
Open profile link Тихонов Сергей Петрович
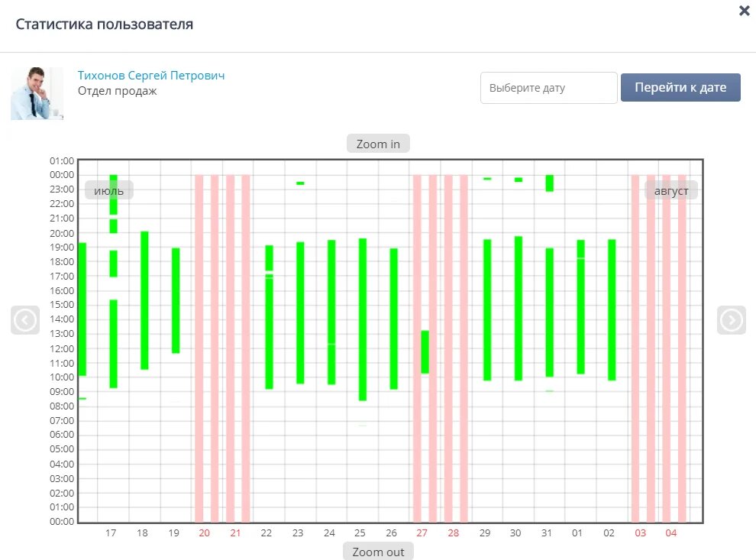pos(151,75)
